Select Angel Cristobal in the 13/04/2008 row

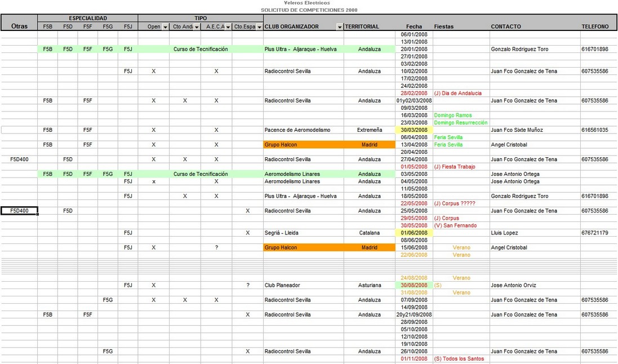[x=535, y=145]
